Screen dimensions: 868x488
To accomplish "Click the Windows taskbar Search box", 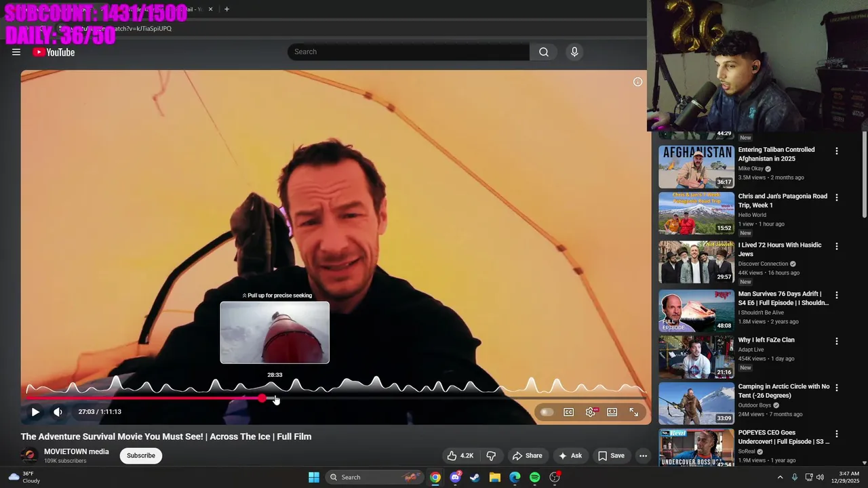I will pyautogui.click(x=374, y=477).
